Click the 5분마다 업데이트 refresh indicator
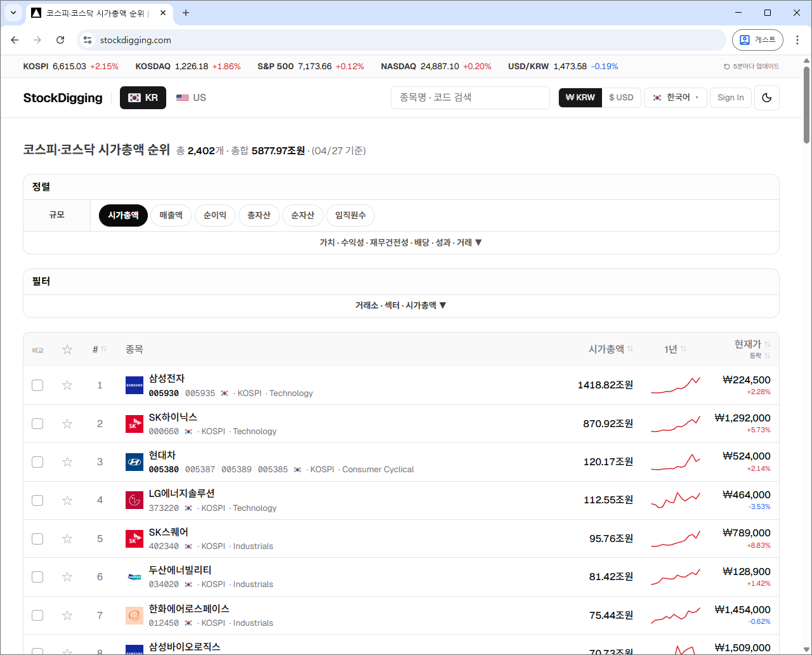This screenshot has height=655, width=812. tap(752, 66)
